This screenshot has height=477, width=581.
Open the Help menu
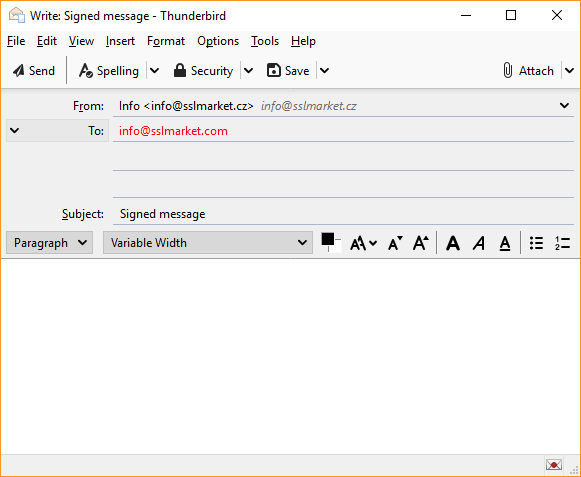[x=303, y=41]
